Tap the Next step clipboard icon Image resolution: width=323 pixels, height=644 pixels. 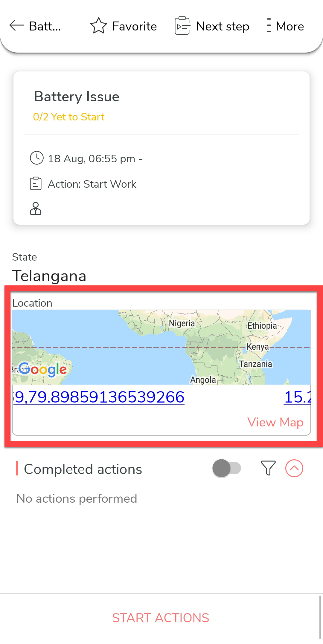tap(182, 26)
